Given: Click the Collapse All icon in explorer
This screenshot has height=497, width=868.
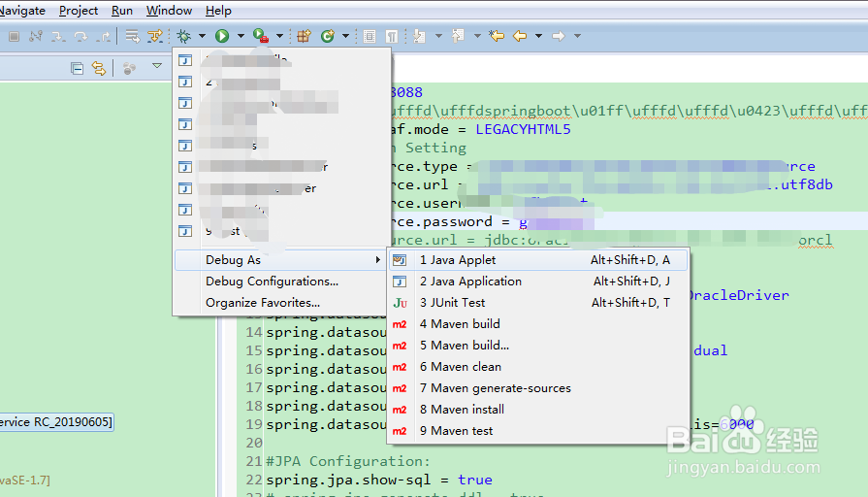Looking at the screenshot, I should (x=77, y=68).
